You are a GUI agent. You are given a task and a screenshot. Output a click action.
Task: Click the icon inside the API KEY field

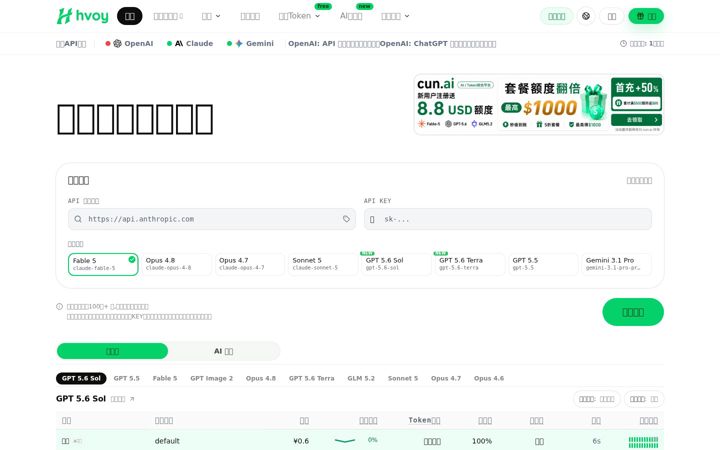372,219
